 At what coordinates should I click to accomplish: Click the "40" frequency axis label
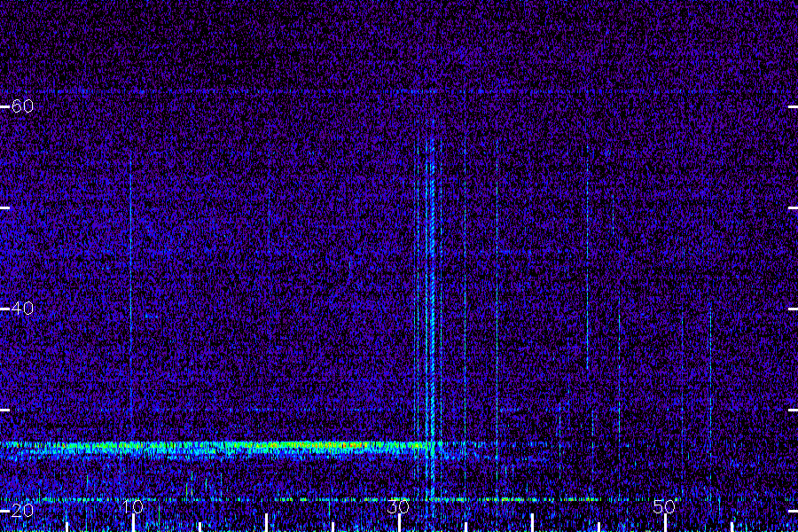click(x=22, y=308)
